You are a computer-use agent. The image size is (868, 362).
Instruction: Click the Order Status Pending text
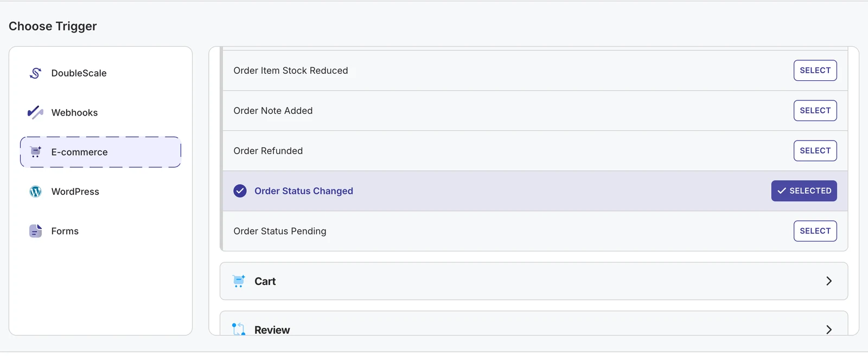[x=280, y=231]
